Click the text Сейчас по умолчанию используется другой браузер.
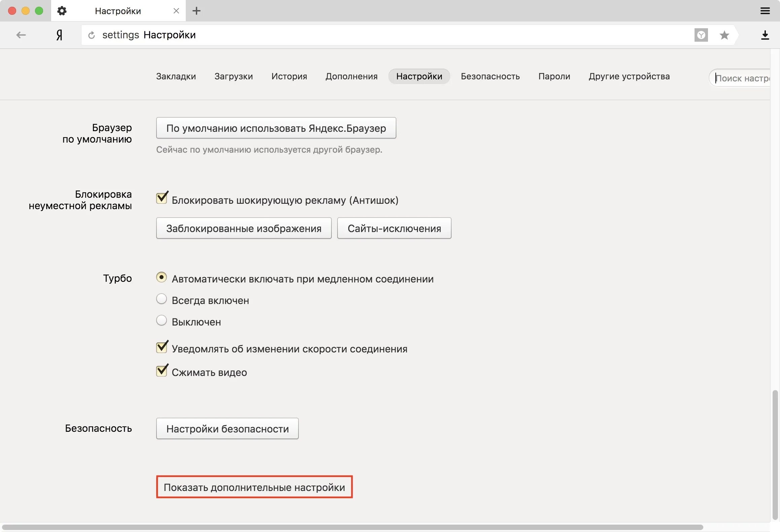 point(269,150)
